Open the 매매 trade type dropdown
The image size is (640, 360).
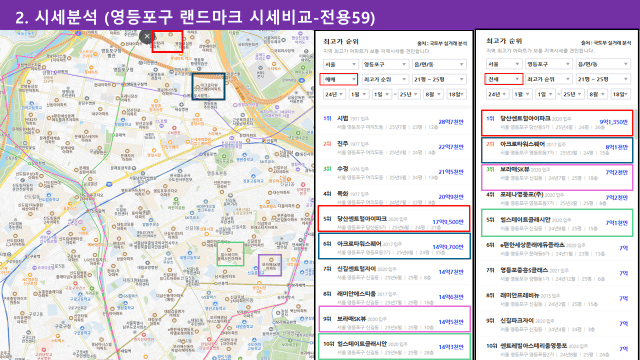coord(339,79)
